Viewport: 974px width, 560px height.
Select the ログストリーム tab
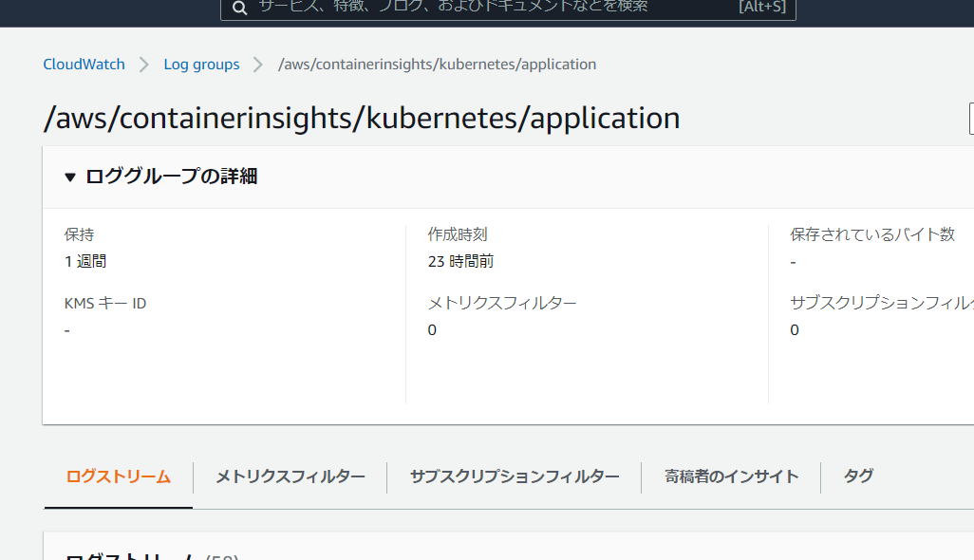(x=118, y=476)
